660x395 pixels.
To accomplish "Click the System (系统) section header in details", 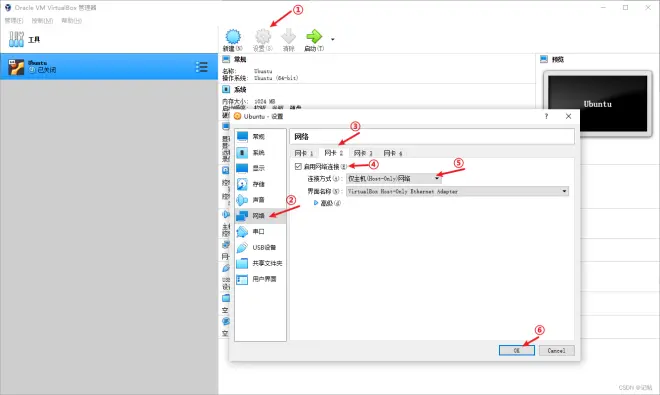I will pos(240,89).
